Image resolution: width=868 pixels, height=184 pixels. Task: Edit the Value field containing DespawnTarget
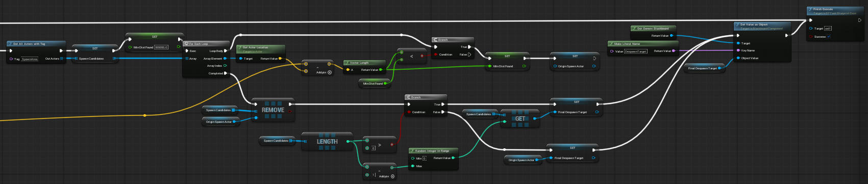click(636, 51)
